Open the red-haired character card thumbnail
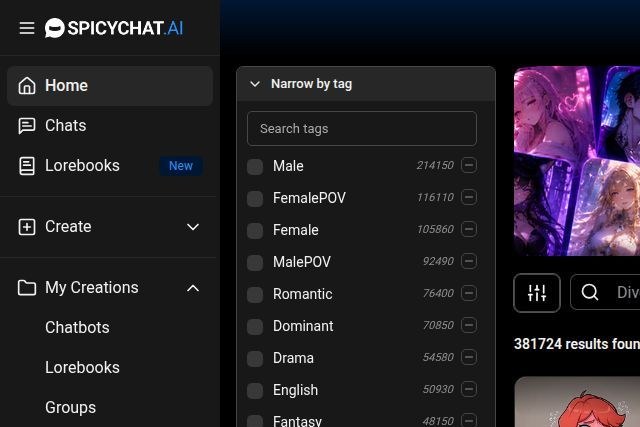Viewport: 640px width, 427px height. click(577, 402)
